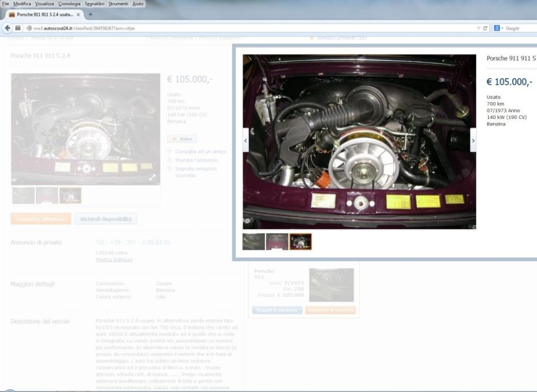
Task: Click the Annuncio di privato label
Action: [x=36, y=243]
